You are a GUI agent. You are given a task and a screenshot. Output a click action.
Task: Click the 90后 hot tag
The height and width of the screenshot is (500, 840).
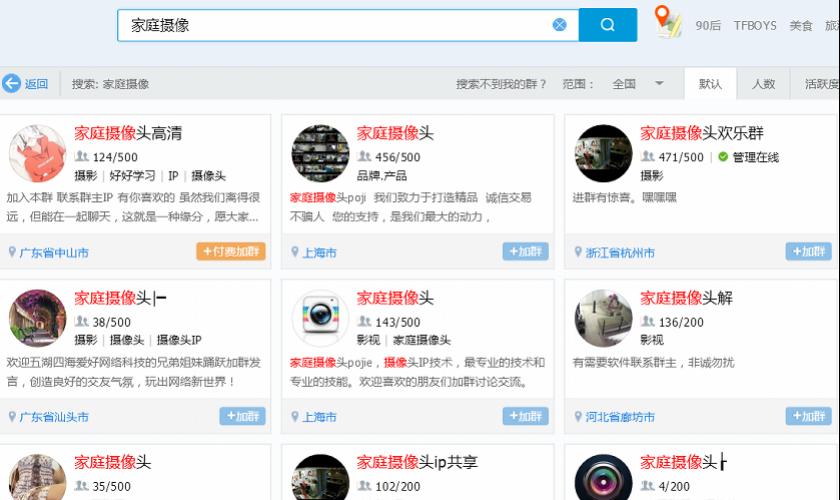708,25
